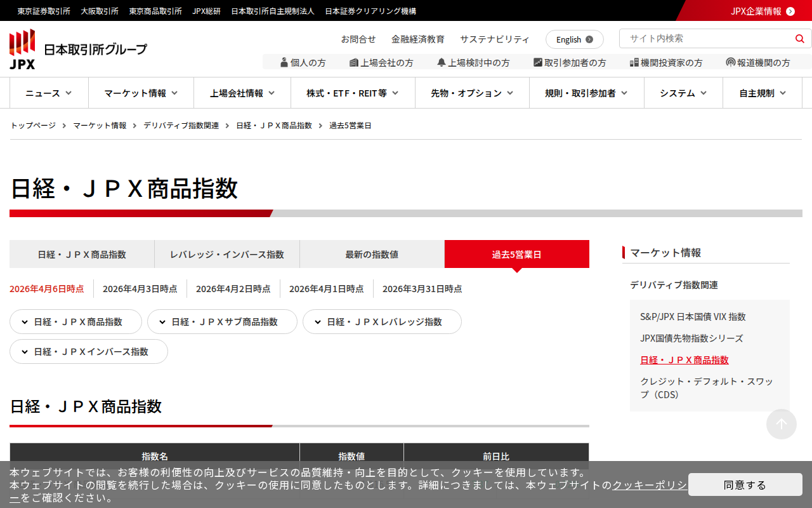
Task: Click the 大阪取引所 top link
Action: click(x=100, y=11)
